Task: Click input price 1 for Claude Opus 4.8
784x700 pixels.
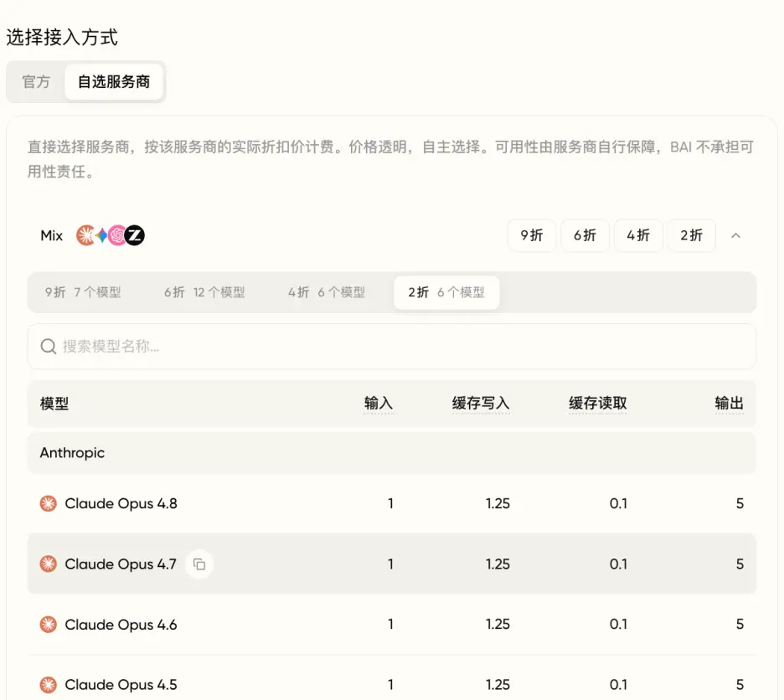Action: click(x=390, y=503)
